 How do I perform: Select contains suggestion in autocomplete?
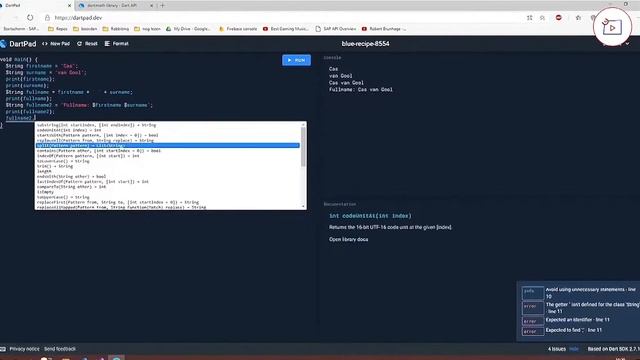[x=168, y=151]
